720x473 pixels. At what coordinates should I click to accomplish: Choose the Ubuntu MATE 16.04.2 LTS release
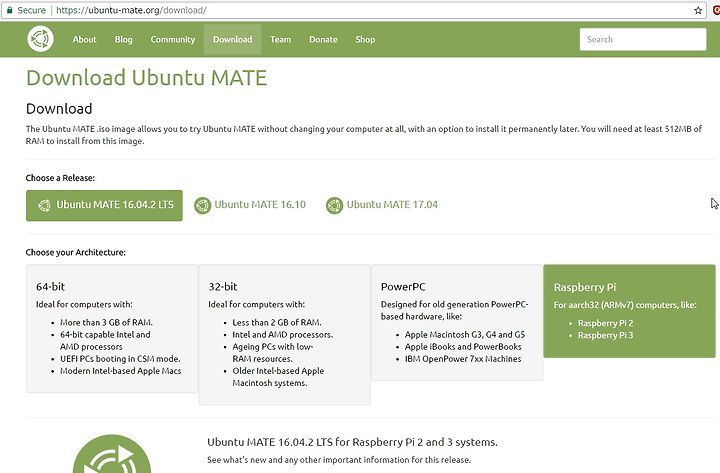104,205
